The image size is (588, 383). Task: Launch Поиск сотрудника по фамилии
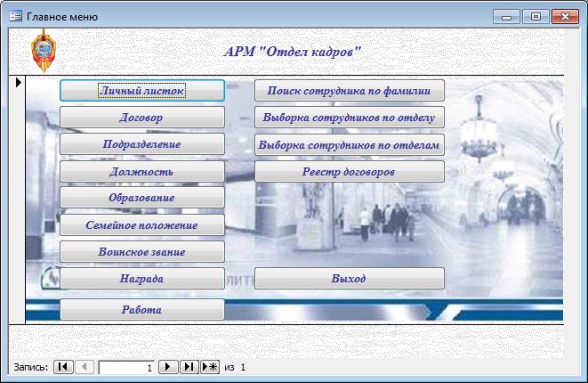pyautogui.click(x=350, y=91)
